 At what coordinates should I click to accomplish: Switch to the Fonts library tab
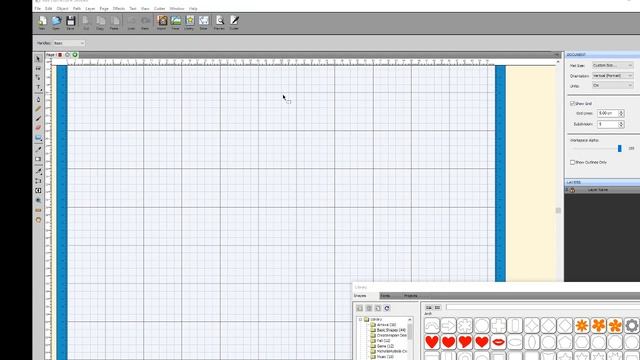pos(385,296)
